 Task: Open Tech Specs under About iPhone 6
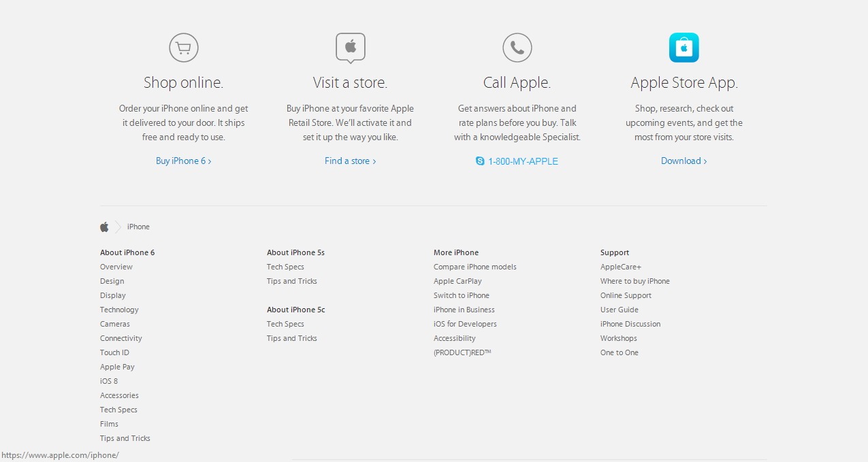(x=118, y=410)
